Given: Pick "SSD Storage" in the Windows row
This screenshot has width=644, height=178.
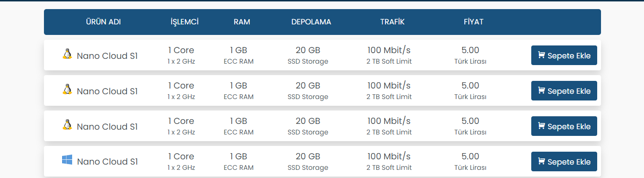Looking at the screenshot, I should point(308,167).
